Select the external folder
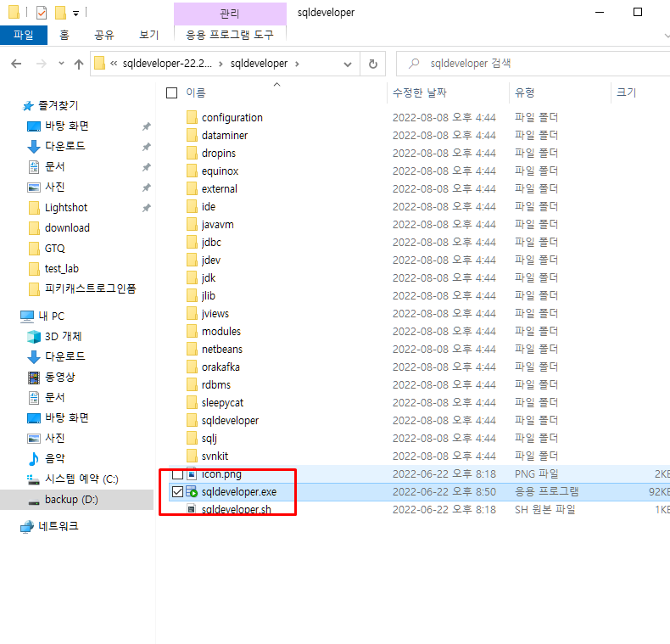This screenshot has height=644, width=670. tap(219, 188)
